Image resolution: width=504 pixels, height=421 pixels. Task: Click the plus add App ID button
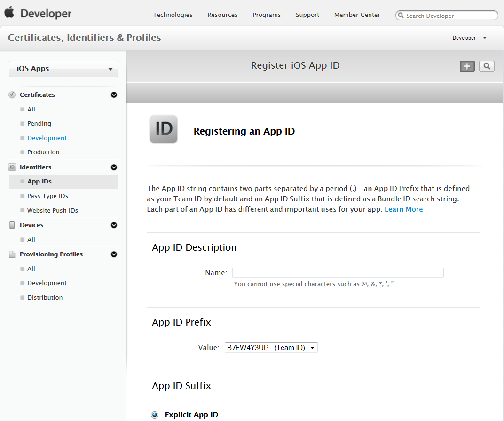pyautogui.click(x=467, y=66)
